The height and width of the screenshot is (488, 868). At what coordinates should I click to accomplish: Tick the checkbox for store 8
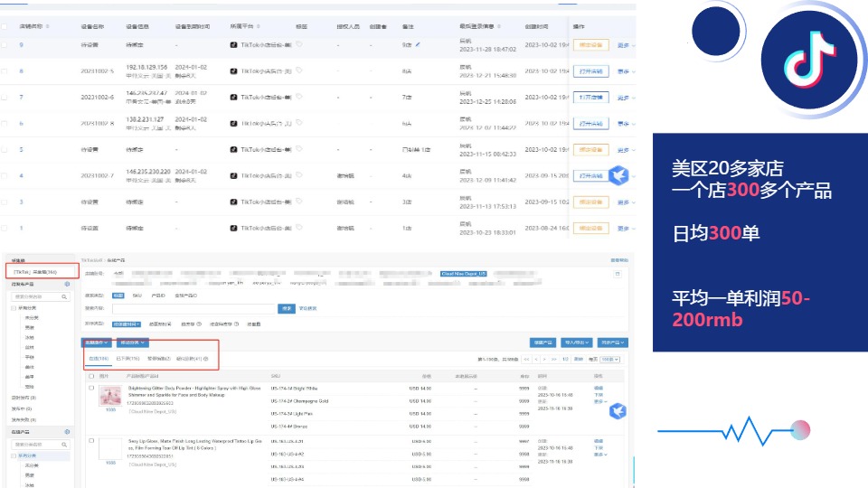pos(4,71)
